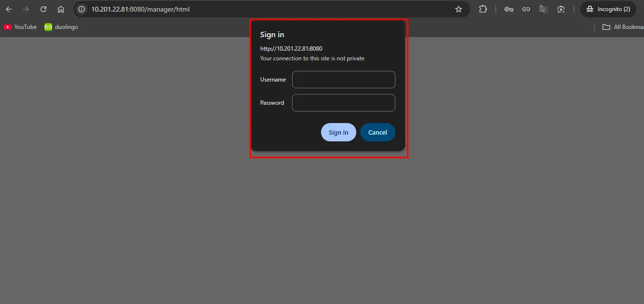Open the Extensions puzzle icon

[483, 9]
